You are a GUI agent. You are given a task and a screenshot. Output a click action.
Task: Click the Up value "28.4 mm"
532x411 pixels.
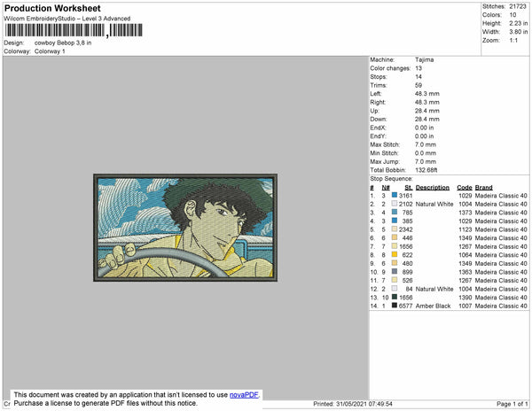tap(427, 111)
